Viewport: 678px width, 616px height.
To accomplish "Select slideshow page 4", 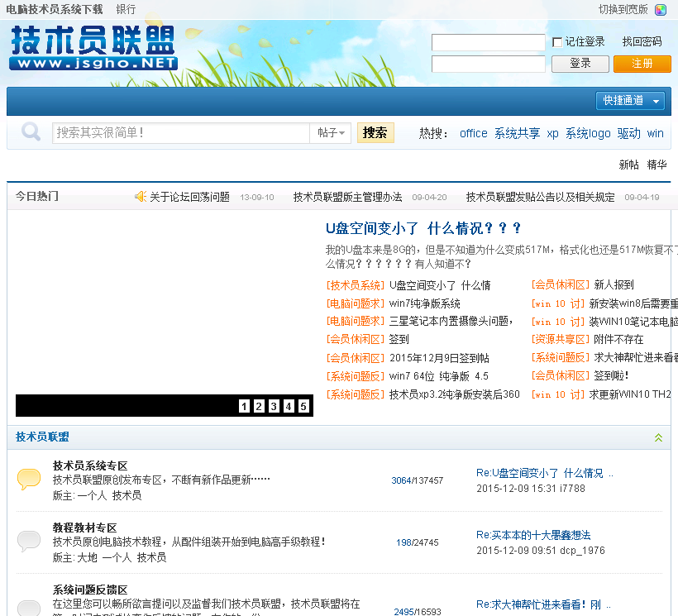I will click(x=289, y=406).
